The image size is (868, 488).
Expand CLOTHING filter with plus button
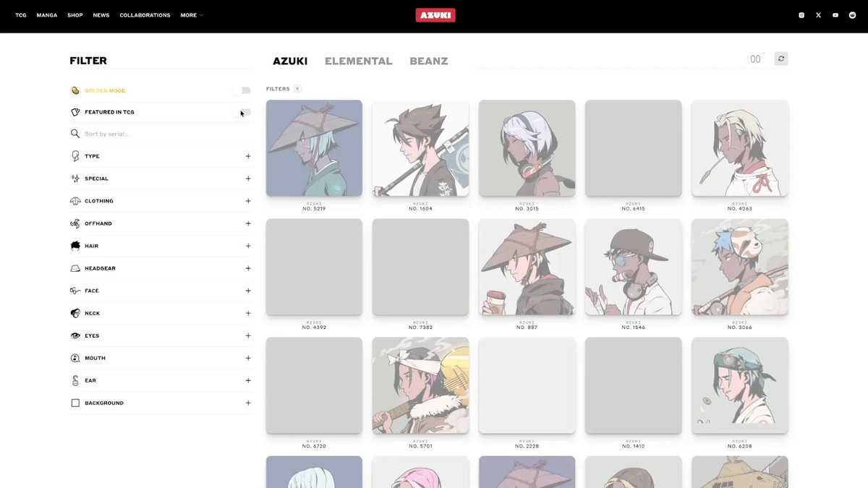coord(248,201)
